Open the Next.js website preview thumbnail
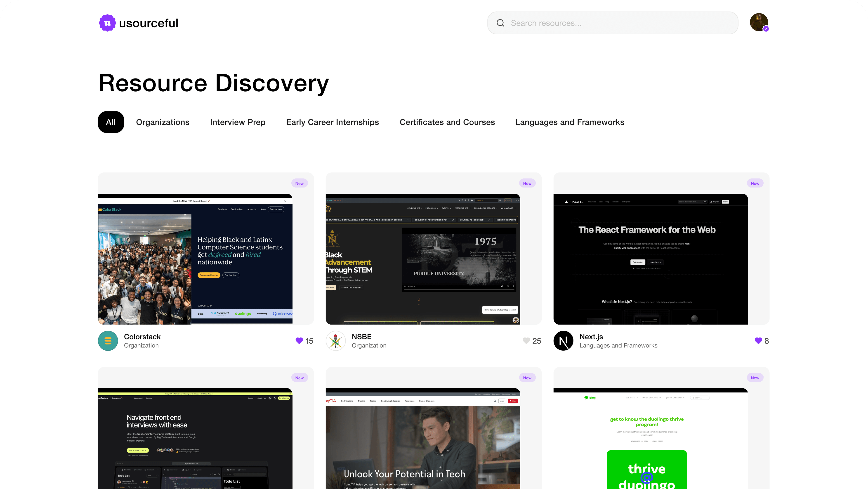The height and width of the screenshot is (489, 868). (651, 259)
